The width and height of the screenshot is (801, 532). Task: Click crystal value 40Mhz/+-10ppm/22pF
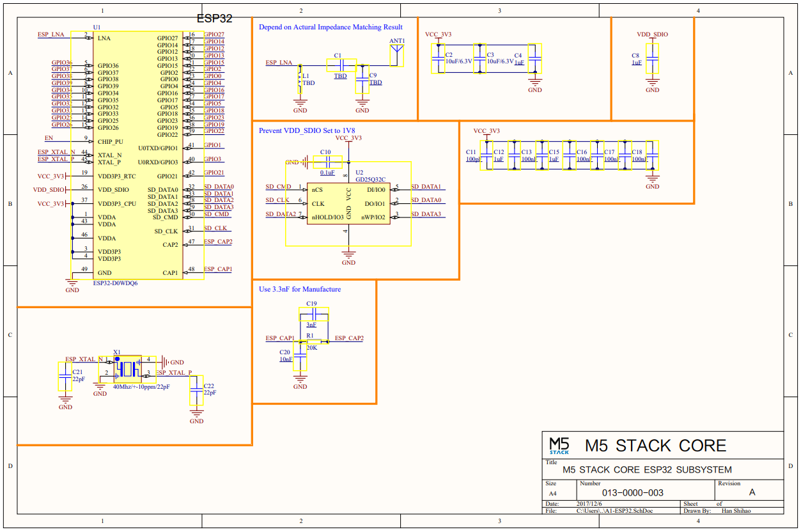point(142,387)
